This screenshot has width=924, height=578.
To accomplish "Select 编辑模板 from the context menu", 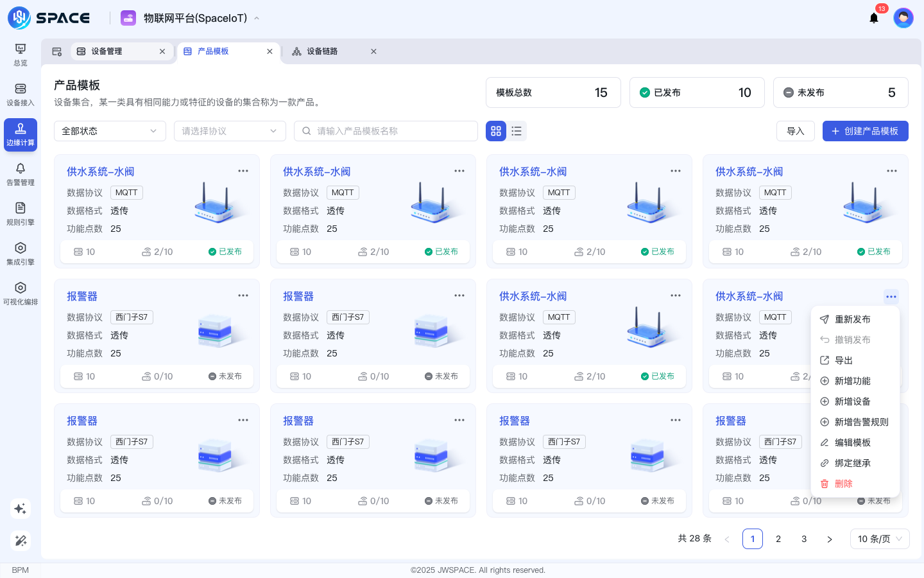I will [855, 442].
